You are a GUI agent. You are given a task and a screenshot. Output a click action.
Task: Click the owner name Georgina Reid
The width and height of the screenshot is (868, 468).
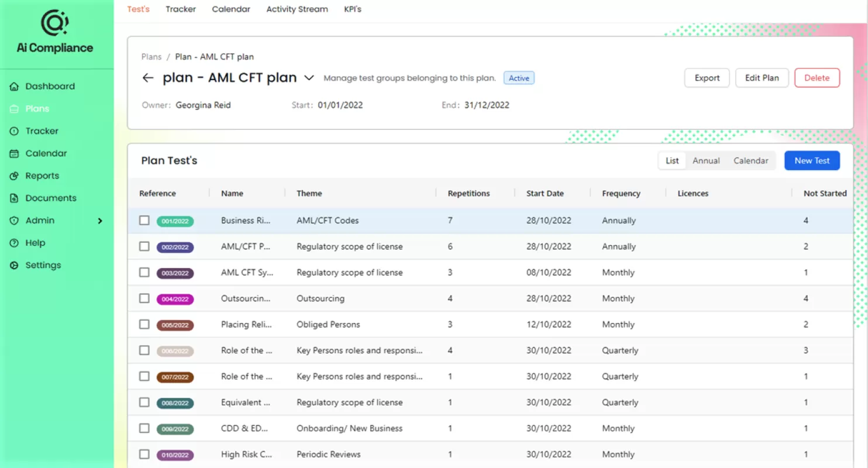click(203, 105)
